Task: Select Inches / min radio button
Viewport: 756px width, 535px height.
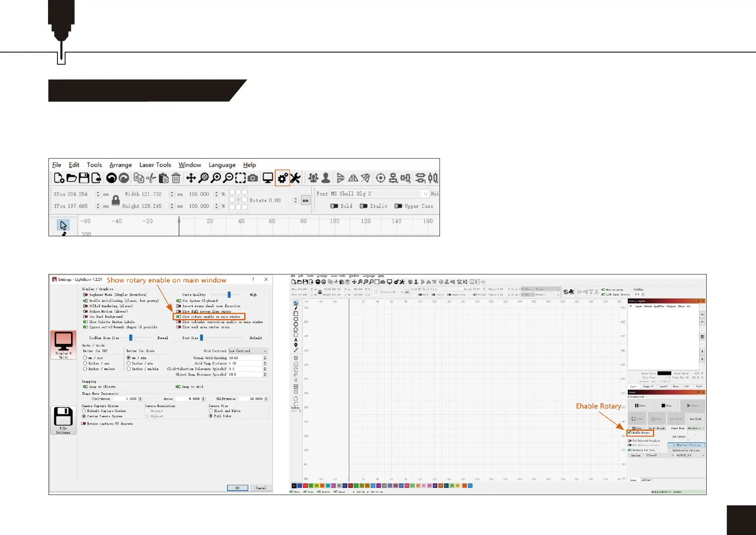Action: click(x=129, y=363)
